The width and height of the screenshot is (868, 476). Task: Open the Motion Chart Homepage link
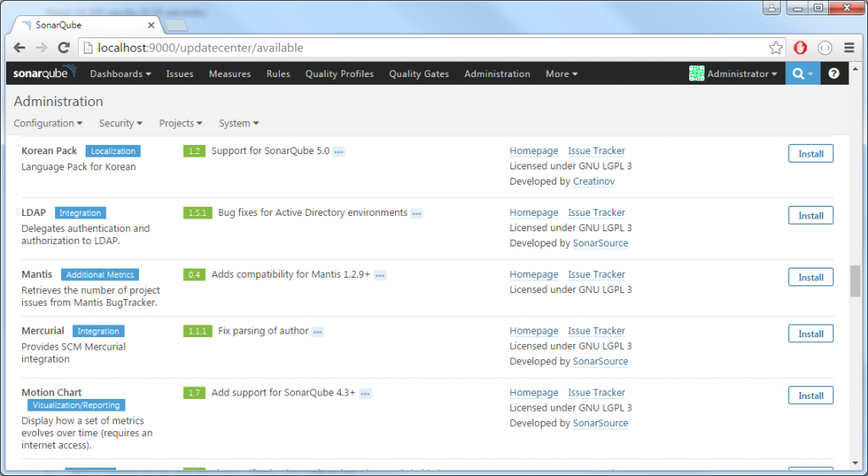534,393
